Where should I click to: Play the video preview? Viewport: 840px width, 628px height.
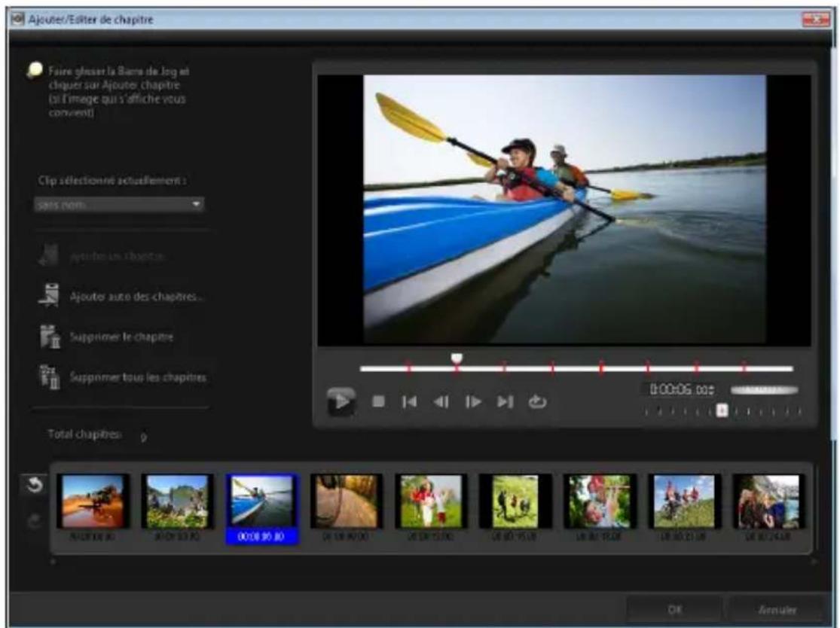point(341,401)
